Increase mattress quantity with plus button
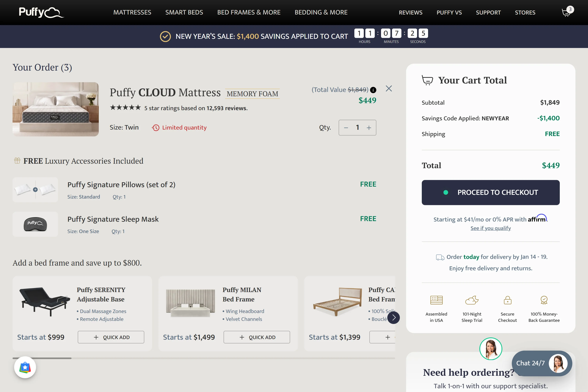The height and width of the screenshot is (392, 588). 369,128
